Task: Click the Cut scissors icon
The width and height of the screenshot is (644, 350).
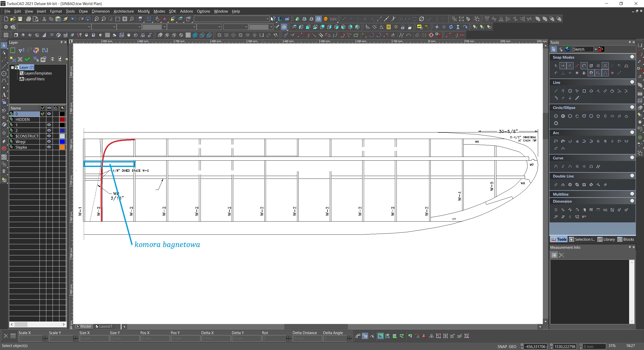Action: pos(44,19)
